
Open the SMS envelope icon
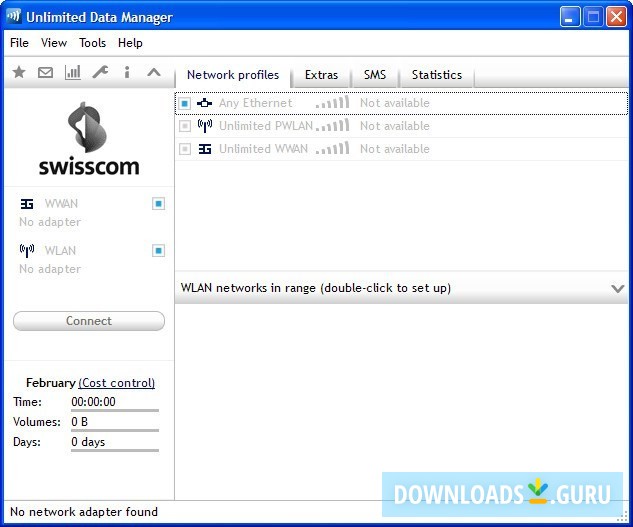45,72
